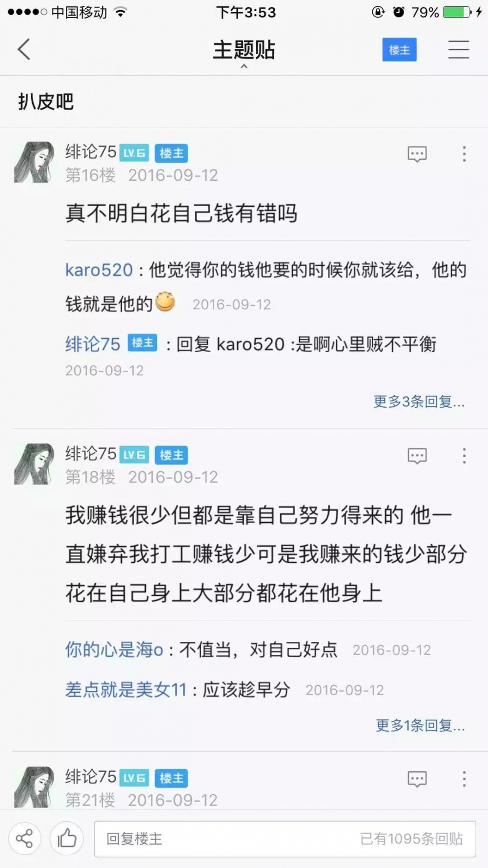Open the hamburger menu icon
The height and width of the screenshot is (868, 488).
click(459, 49)
